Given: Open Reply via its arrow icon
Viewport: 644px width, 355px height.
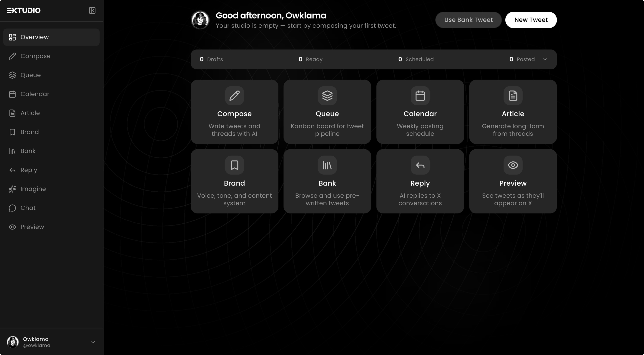Looking at the screenshot, I should [12, 170].
